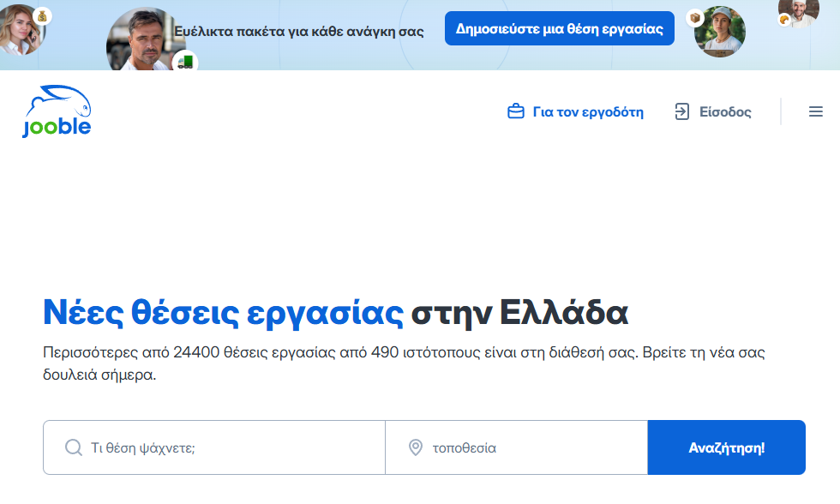
Task: Click the location pin icon
Action: 416,447
